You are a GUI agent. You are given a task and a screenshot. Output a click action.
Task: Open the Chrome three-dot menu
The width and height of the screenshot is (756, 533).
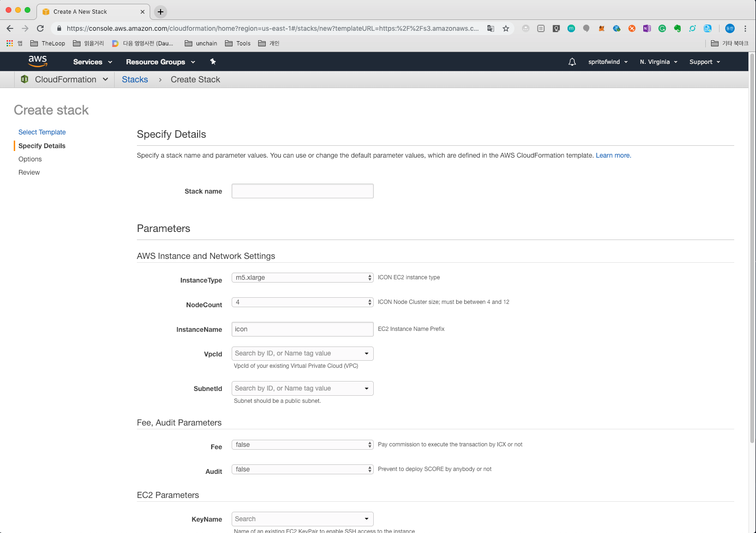point(745,28)
